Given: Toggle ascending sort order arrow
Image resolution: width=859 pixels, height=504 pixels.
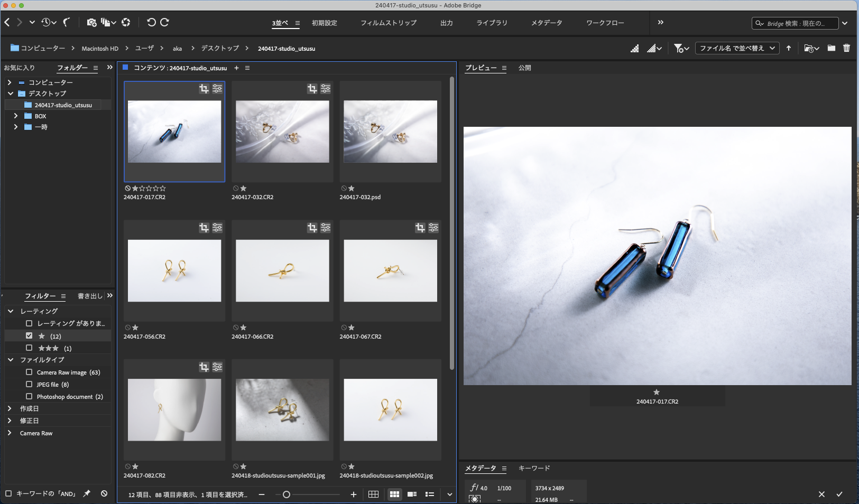Looking at the screenshot, I should coord(789,48).
